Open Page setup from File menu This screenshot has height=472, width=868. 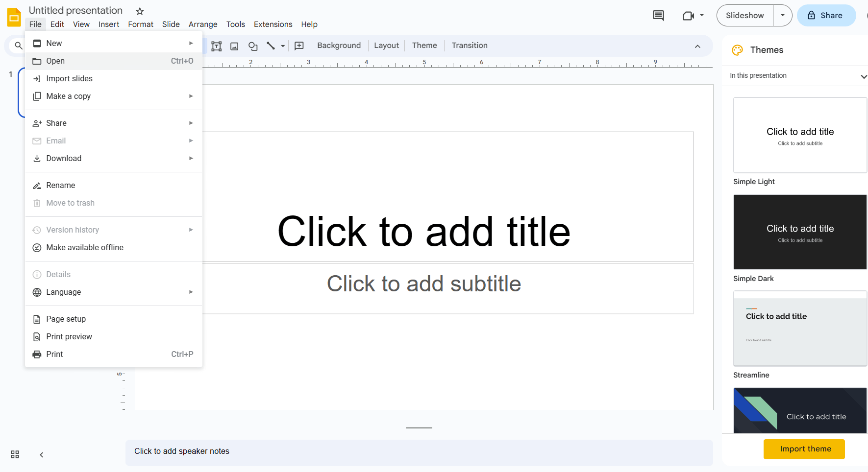tap(114, 319)
